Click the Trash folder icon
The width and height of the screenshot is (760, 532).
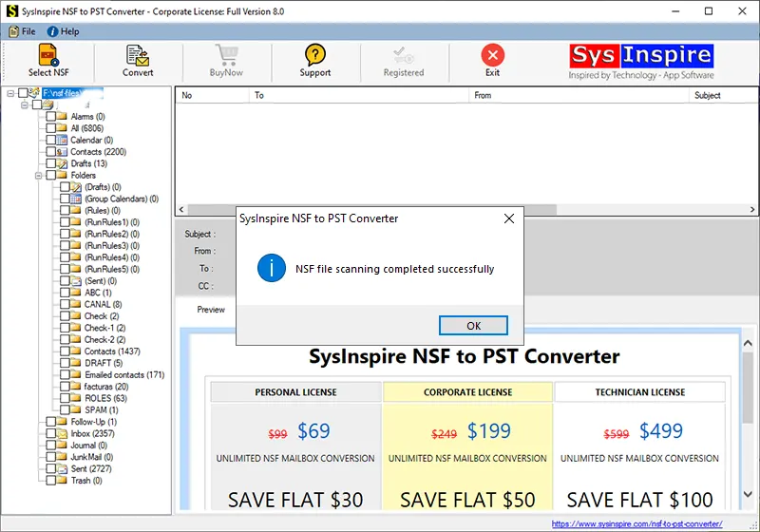(62, 481)
